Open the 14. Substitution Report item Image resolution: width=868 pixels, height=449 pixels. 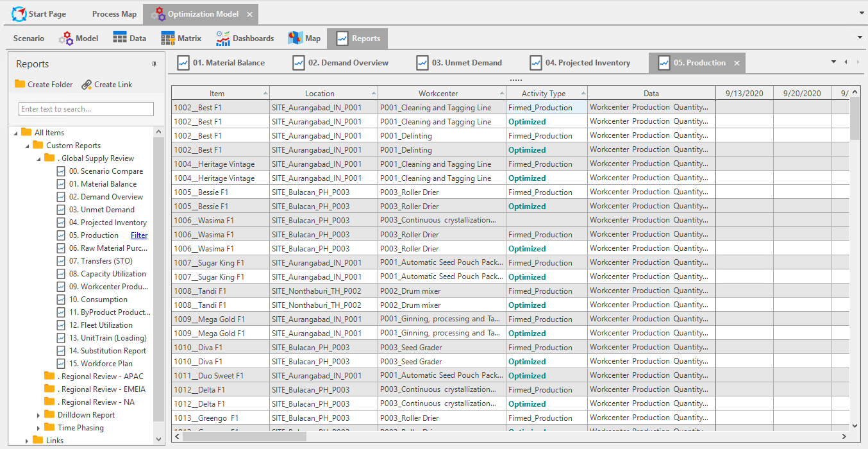pyautogui.click(x=101, y=351)
